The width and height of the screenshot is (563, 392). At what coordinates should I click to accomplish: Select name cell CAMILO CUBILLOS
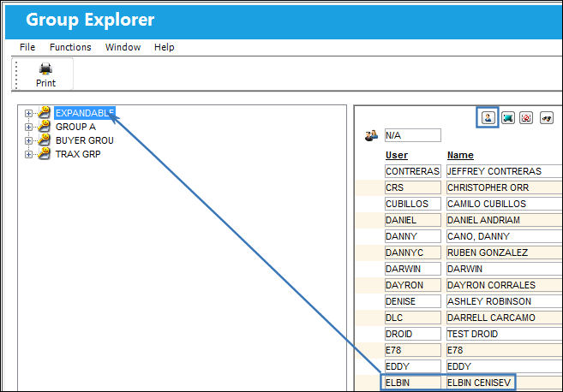(505, 204)
